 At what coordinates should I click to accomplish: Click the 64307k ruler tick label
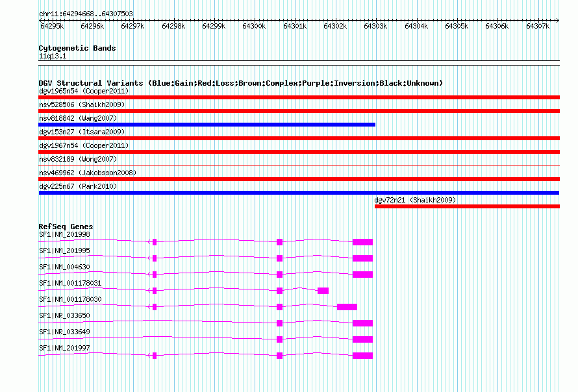click(538, 26)
